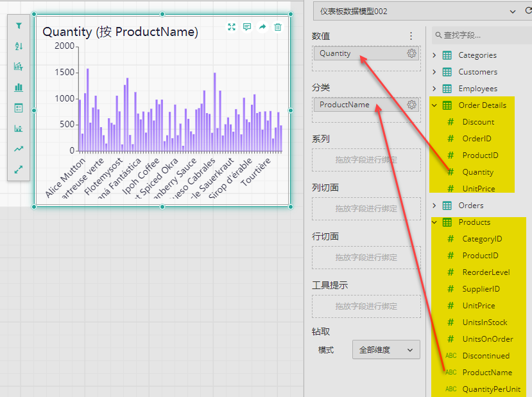
Task: Open the chart comment/annotation icon
Action: click(x=247, y=27)
